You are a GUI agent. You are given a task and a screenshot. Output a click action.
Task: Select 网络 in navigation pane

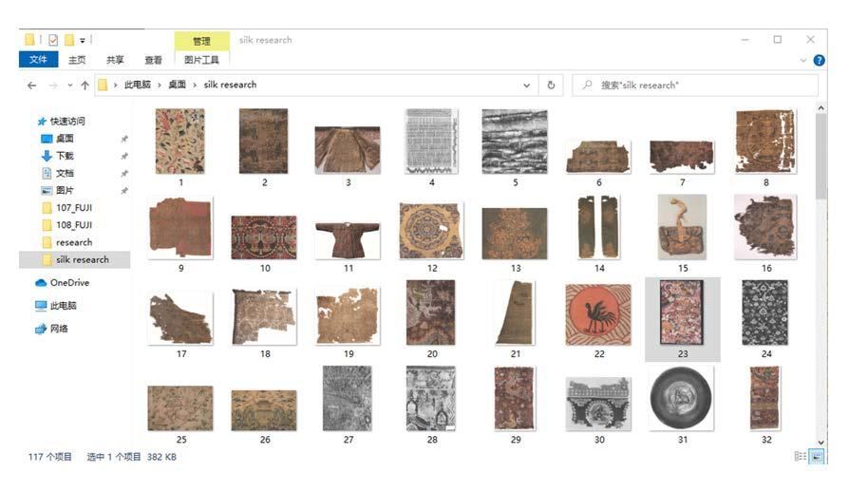pyautogui.click(x=59, y=329)
